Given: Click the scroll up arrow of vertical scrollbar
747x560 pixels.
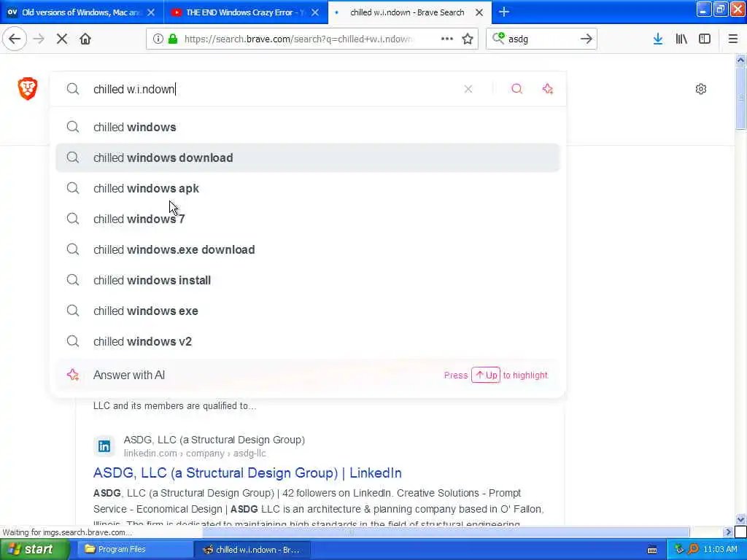Looking at the screenshot, I should point(740,60).
